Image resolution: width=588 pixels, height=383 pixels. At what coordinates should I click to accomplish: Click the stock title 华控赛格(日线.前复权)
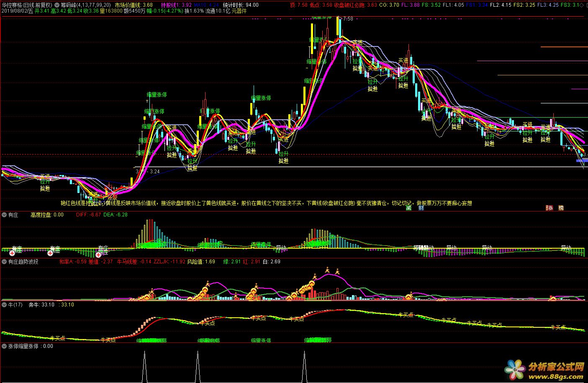(27, 5)
